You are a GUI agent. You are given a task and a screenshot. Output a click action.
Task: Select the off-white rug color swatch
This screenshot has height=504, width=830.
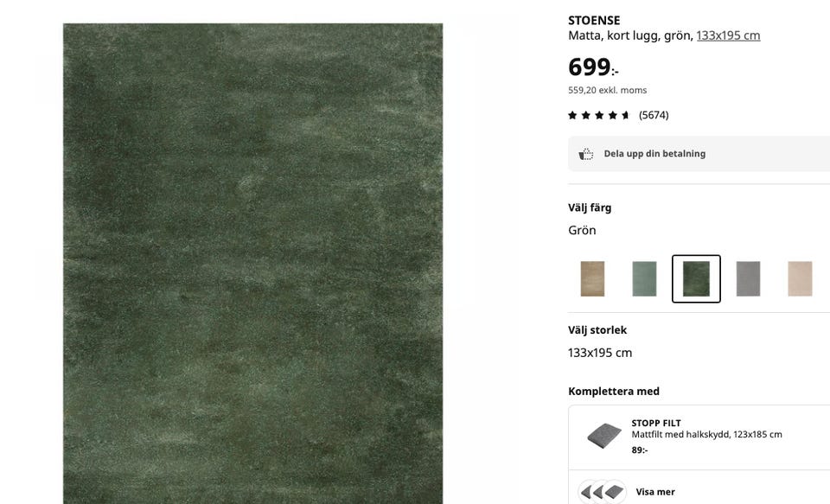click(800, 278)
